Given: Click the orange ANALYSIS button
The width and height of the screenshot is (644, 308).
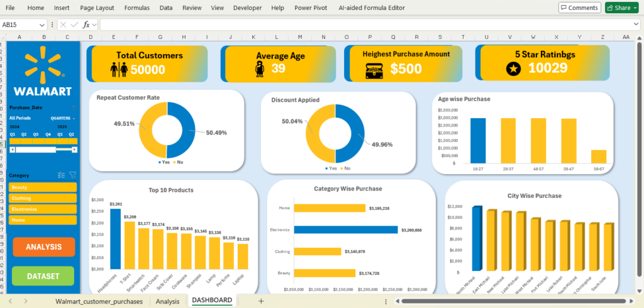Looking at the screenshot, I should pos(44,247).
